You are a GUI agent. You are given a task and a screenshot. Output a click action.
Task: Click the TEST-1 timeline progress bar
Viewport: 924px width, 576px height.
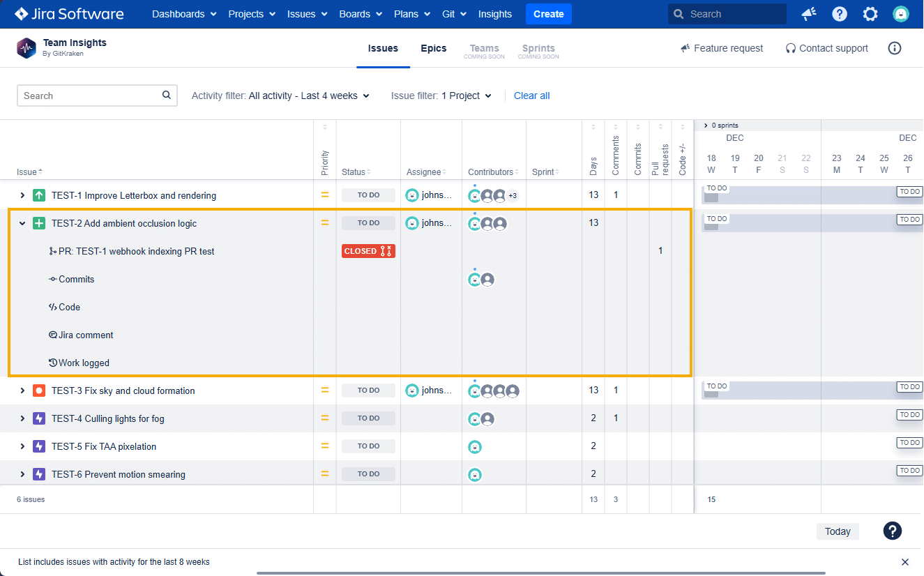pos(812,195)
